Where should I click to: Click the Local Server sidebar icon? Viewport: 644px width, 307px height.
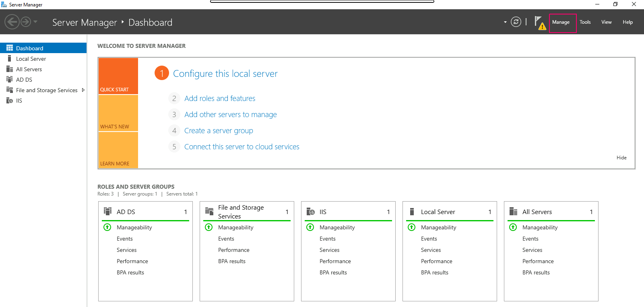(10, 58)
